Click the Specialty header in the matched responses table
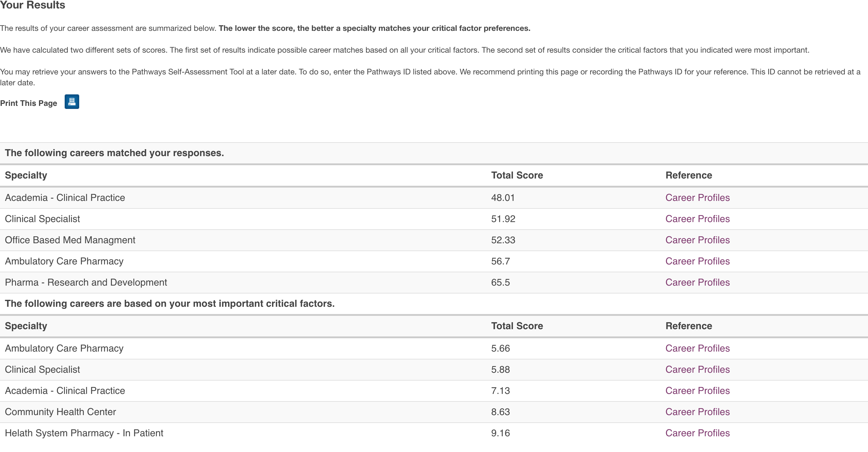This screenshot has width=868, height=452. point(26,175)
